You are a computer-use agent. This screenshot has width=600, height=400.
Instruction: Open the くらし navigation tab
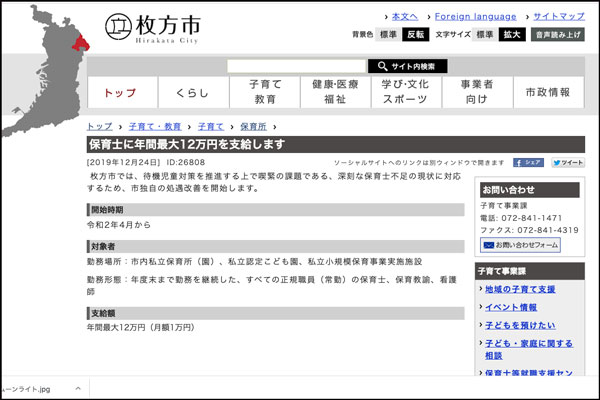pos(192,93)
